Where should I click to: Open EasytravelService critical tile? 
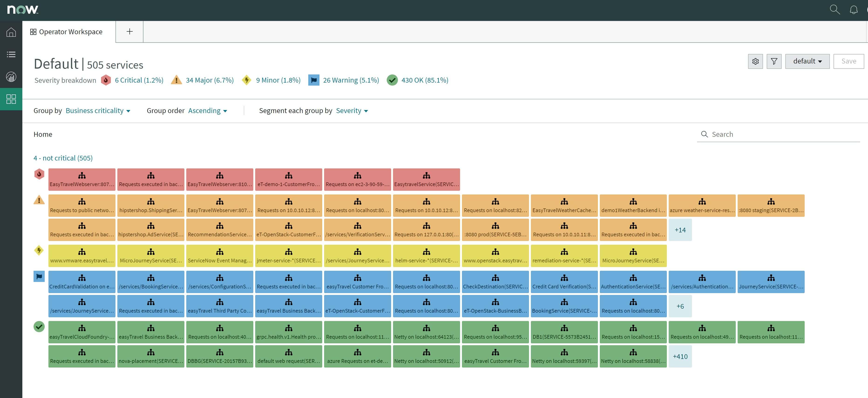tap(426, 180)
